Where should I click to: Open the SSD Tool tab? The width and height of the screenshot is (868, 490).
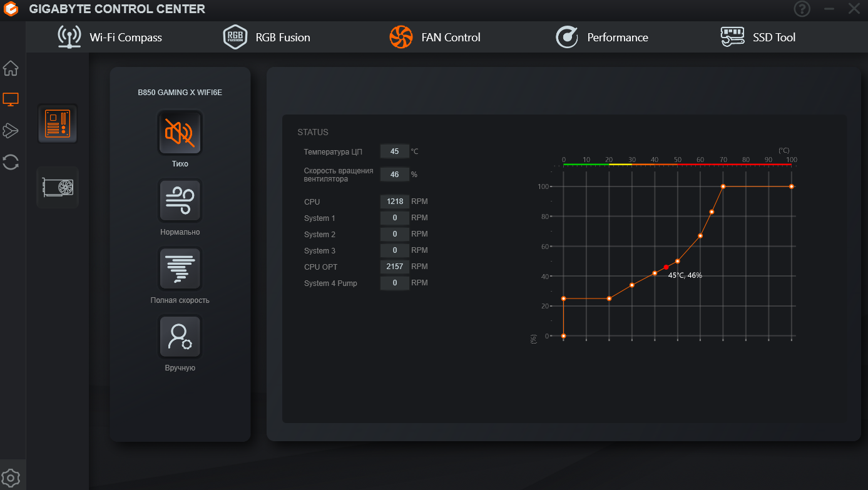(x=758, y=38)
